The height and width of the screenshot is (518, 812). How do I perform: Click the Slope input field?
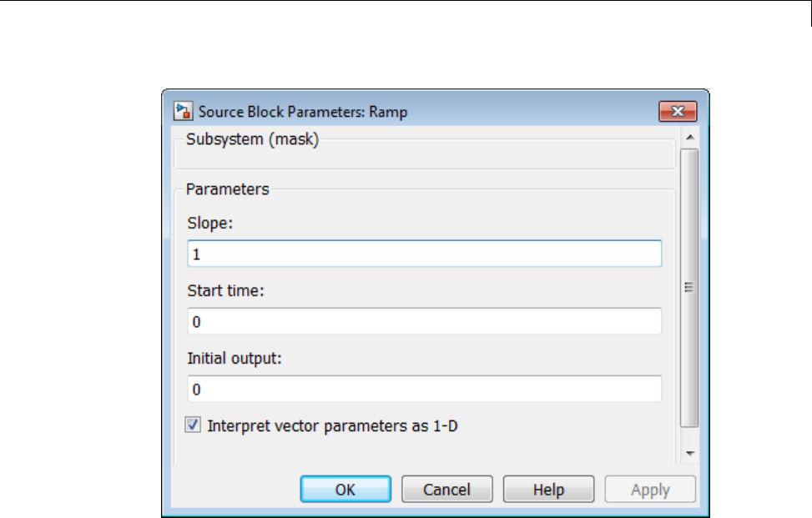[x=426, y=254]
